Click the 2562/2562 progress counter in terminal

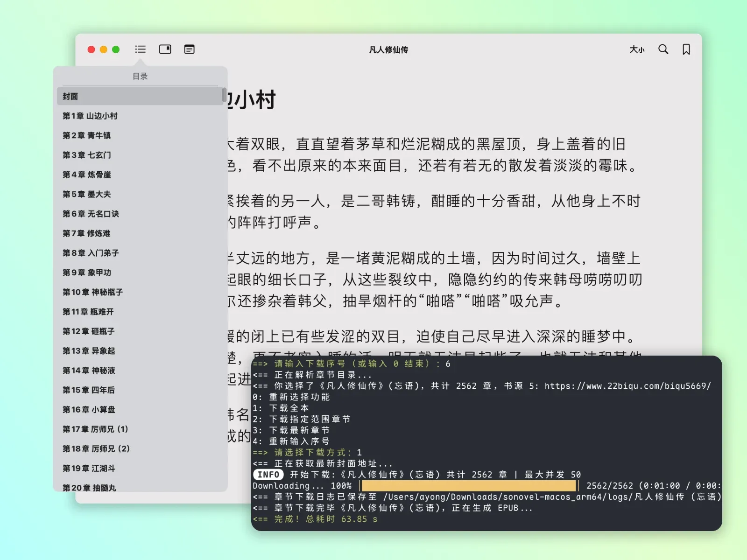[x=610, y=486]
